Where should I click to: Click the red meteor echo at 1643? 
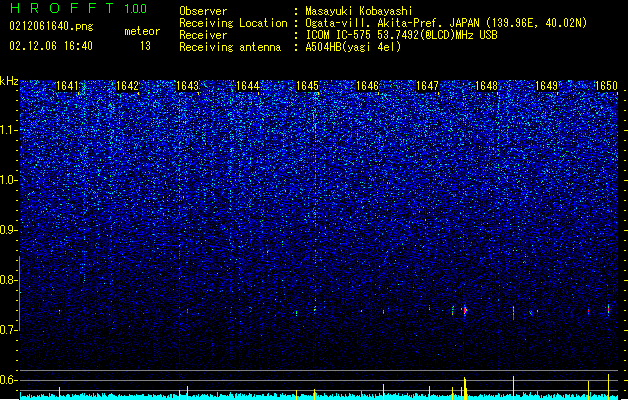187,311
